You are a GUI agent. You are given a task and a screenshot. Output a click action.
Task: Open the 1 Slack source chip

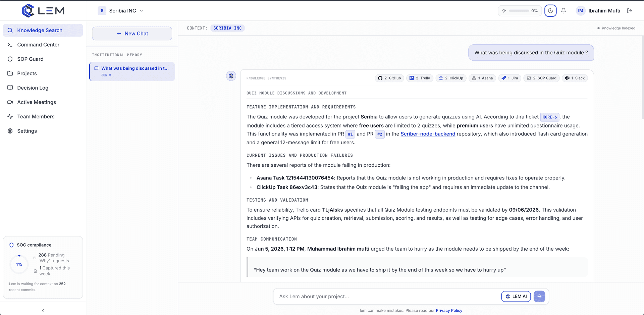coord(575,78)
